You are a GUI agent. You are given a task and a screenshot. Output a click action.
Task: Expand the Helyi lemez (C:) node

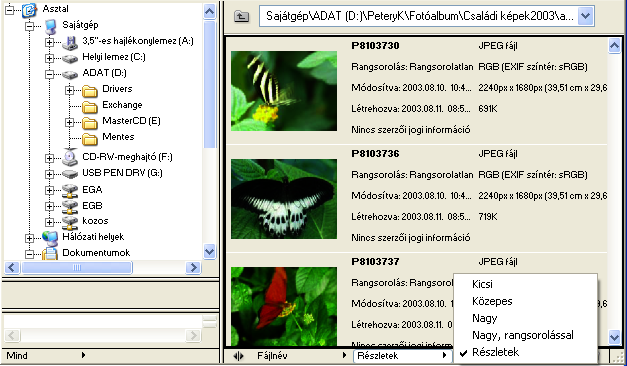click(x=49, y=58)
